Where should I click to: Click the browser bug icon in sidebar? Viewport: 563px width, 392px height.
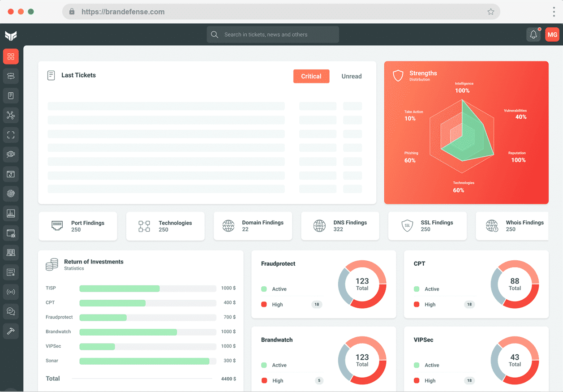(11, 233)
